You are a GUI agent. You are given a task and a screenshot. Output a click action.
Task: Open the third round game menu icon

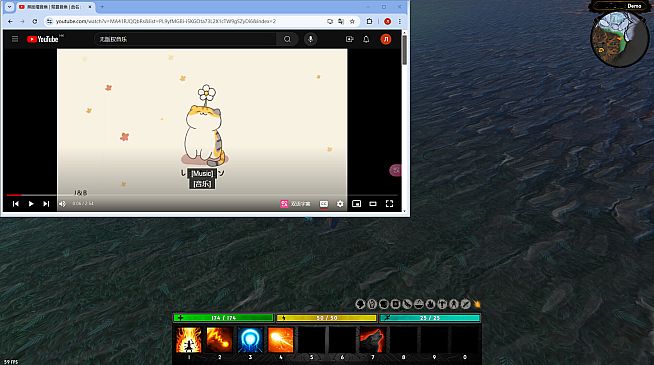(384, 304)
